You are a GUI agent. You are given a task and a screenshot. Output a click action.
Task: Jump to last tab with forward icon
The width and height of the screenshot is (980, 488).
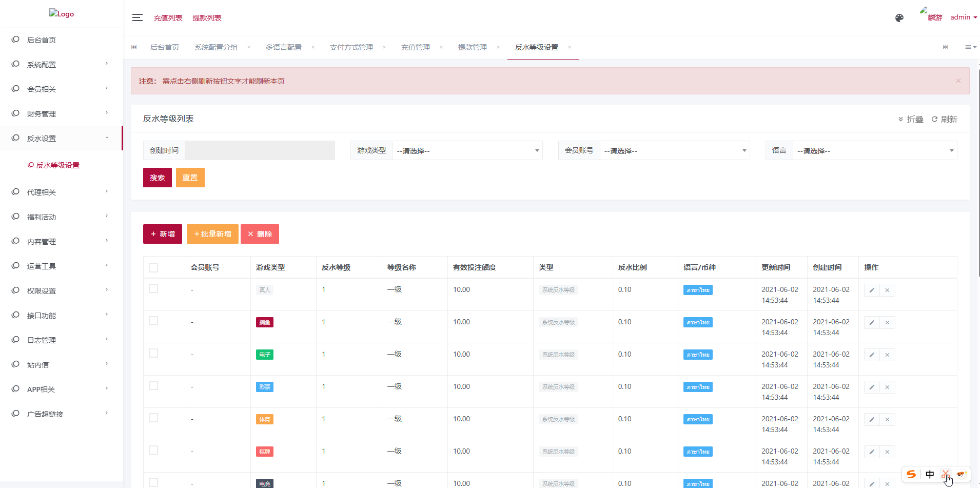click(945, 47)
